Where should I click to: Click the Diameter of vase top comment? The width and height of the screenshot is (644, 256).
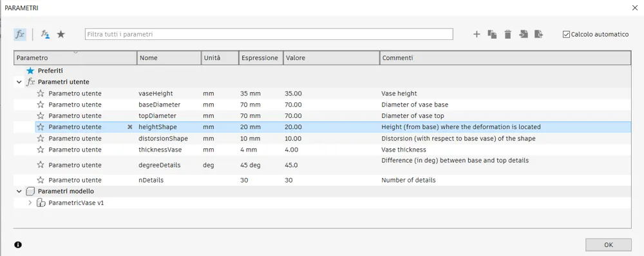click(413, 115)
